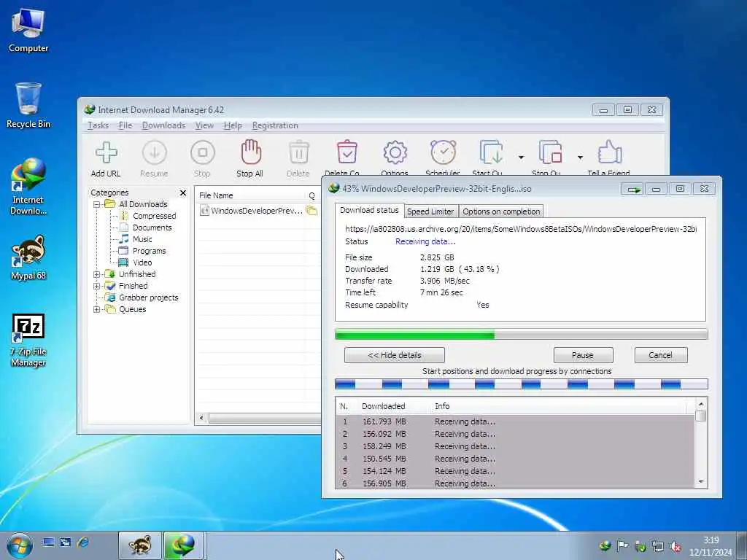Select the Music category
The image size is (747, 560).
(x=142, y=239)
